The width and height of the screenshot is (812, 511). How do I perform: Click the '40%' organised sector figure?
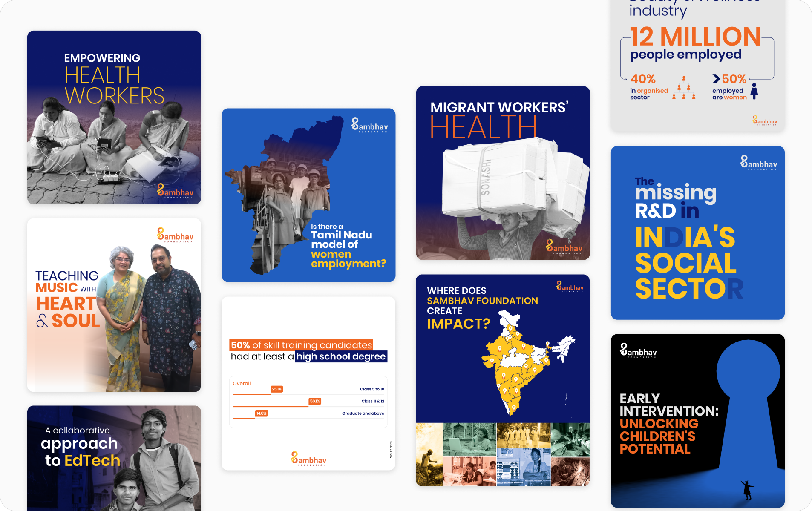[x=643, y=79]
